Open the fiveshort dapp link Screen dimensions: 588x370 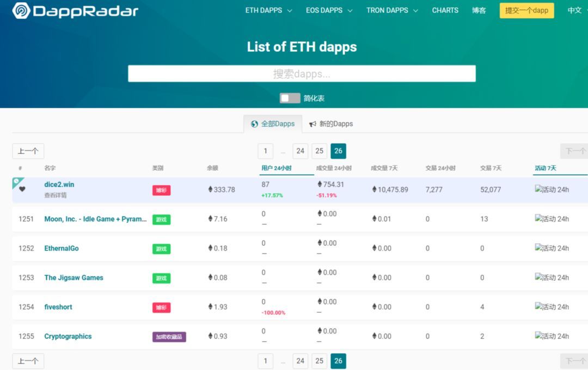[58, 307]
